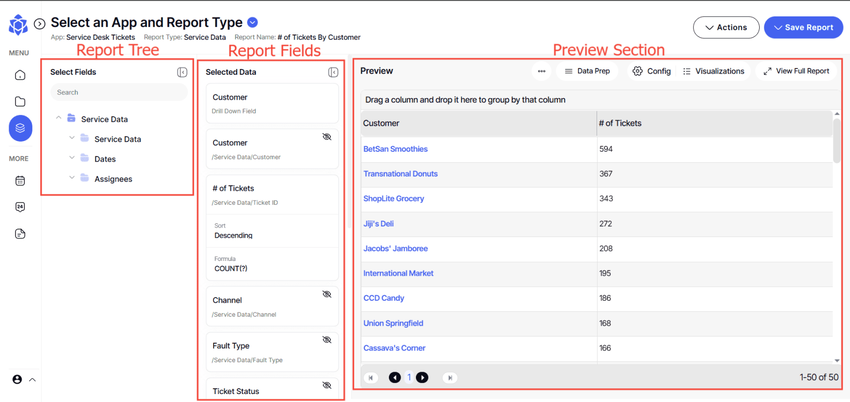850x402 pixels.
Task: Open the Transnational Donuts link
Action: pos(401,174)
